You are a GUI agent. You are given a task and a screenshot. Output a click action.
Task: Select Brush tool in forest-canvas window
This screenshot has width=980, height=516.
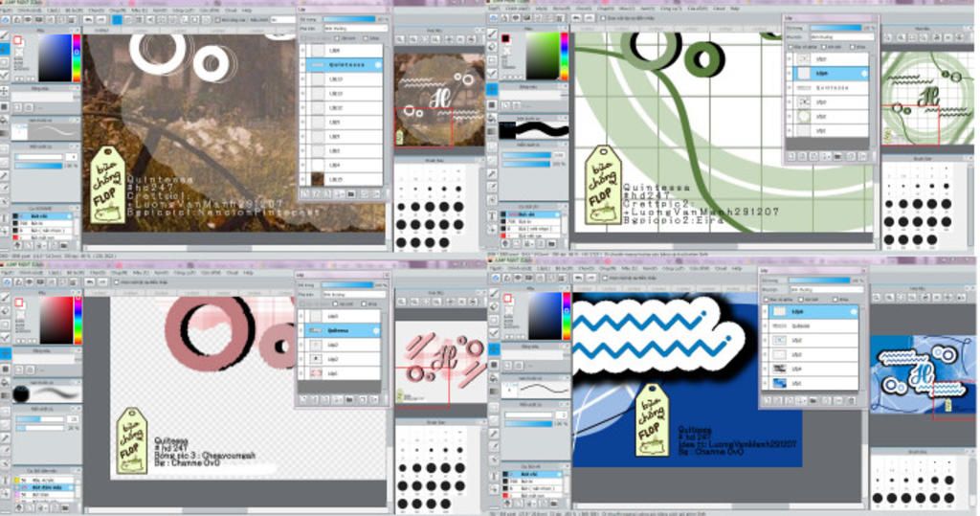click(5, 37)
